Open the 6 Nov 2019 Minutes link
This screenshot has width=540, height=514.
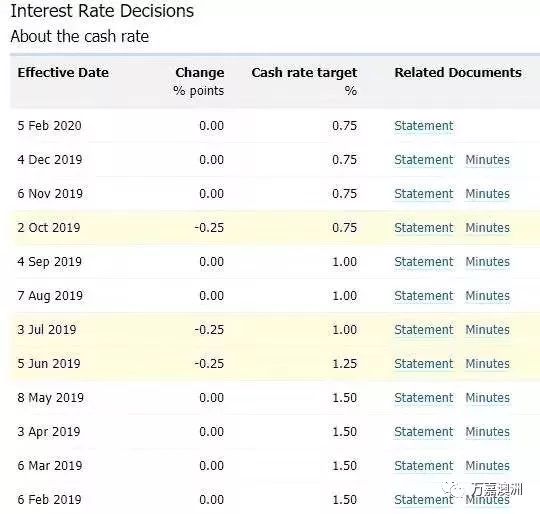[487, 193]
